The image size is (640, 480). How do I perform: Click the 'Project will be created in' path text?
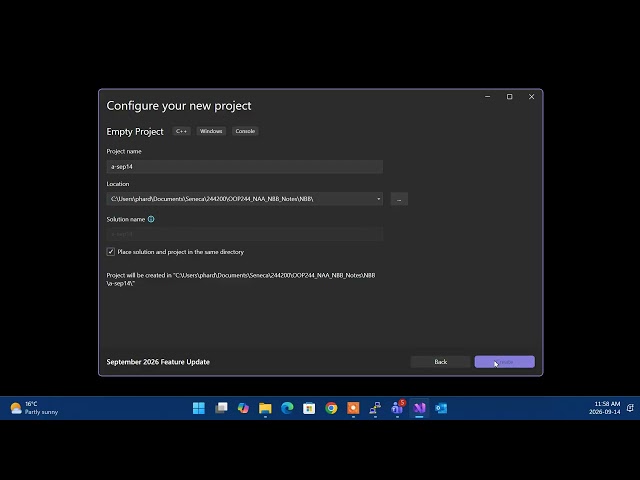pyautogui.click(x=241, y=279)
